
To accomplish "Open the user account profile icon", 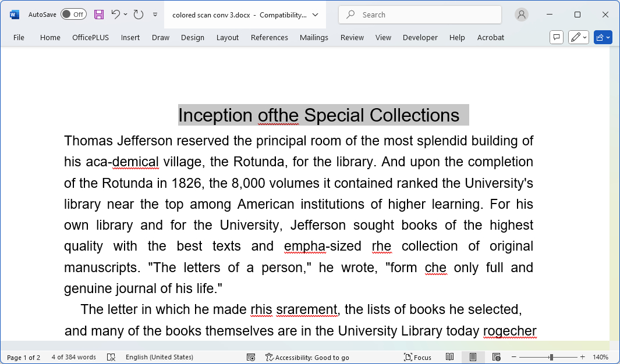I will 522,15.
